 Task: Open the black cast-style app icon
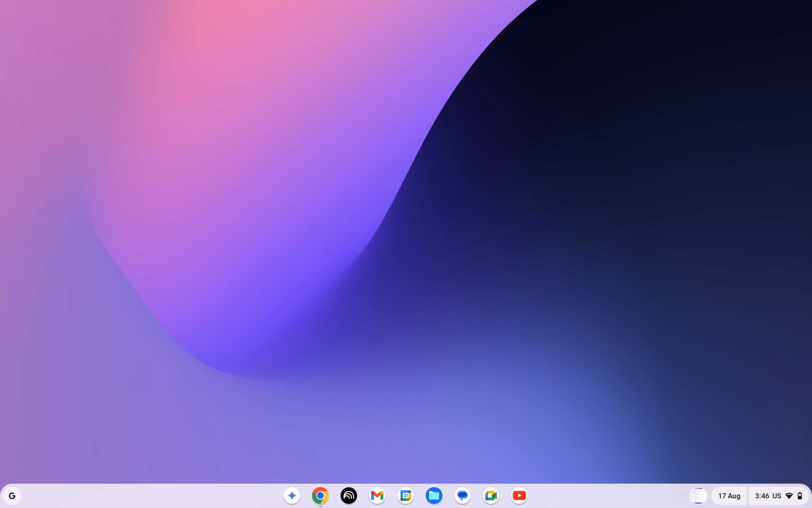pos(349,496)
